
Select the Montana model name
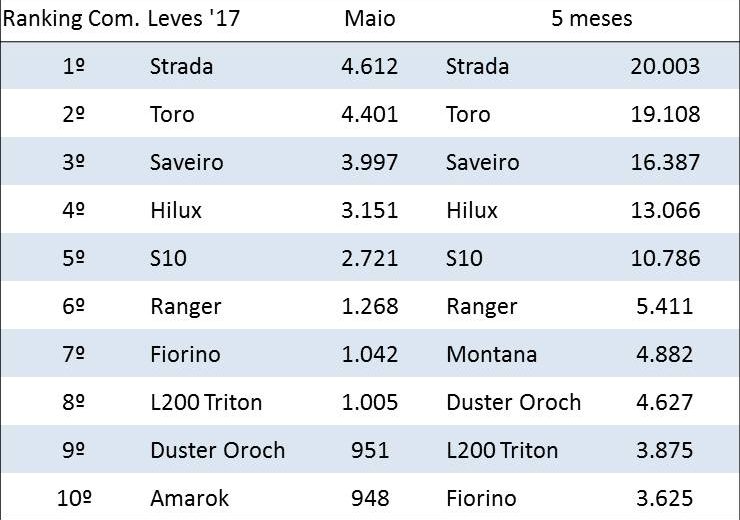pos(491,355)
